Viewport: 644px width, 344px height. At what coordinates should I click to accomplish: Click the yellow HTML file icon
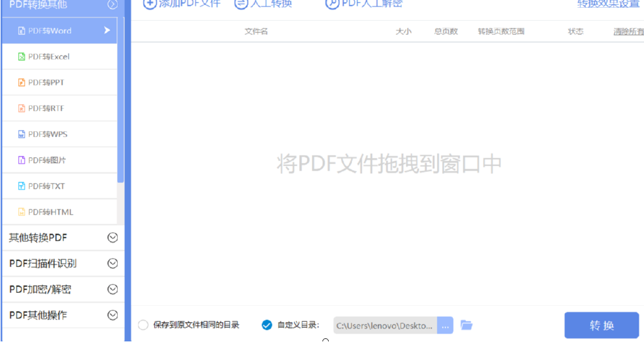point(22,212)
